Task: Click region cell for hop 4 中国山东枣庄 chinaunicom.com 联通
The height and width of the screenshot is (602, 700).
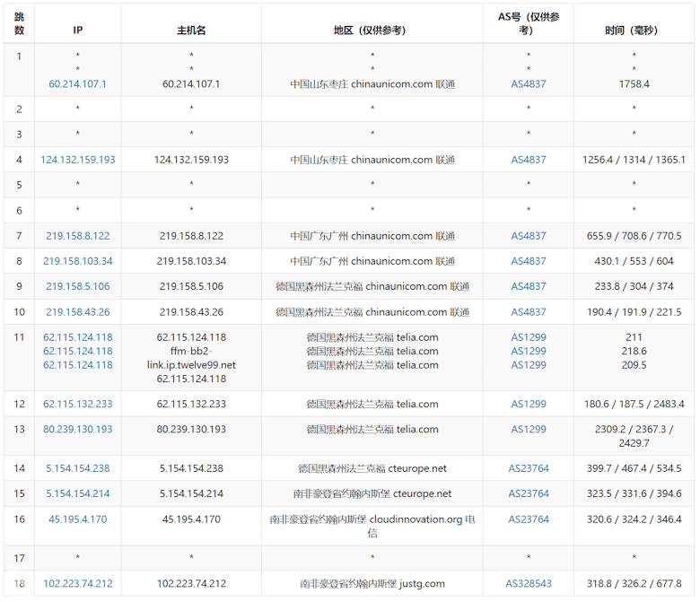Action: 372,160
